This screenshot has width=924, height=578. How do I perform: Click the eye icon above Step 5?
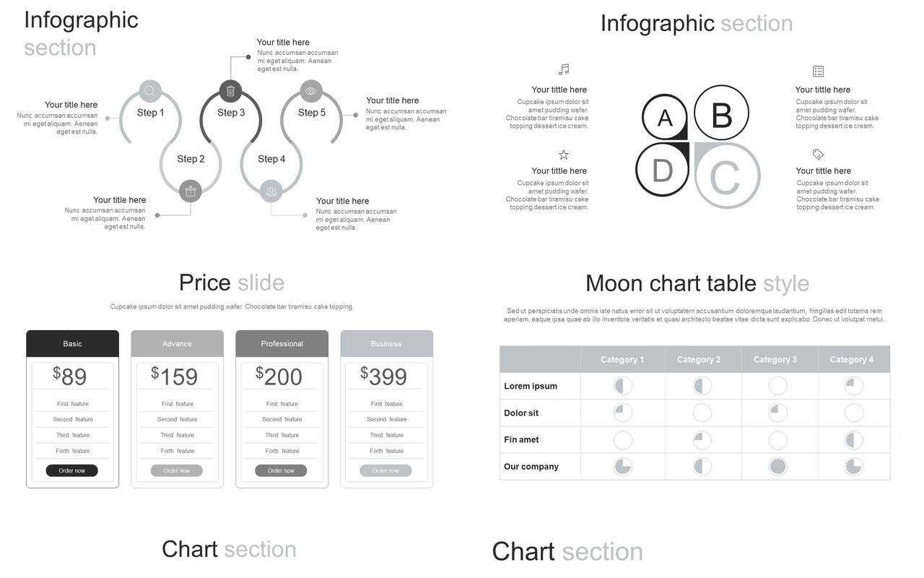pyautogui.click(x=311, y=91)
